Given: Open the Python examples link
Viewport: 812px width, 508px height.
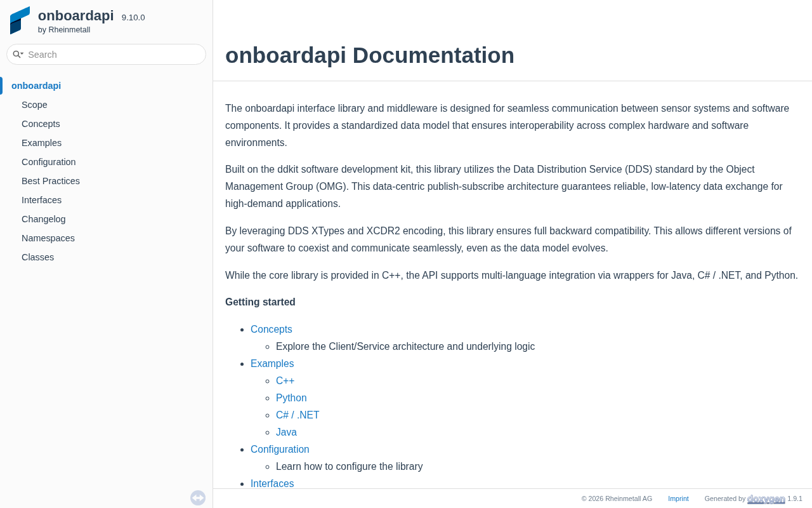Looking at the screenshot, I should (291, 398).
